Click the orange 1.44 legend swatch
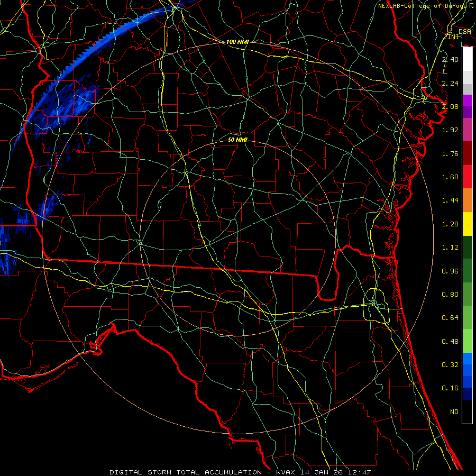This screenshot has width=476, height=476. coord(467,200)
